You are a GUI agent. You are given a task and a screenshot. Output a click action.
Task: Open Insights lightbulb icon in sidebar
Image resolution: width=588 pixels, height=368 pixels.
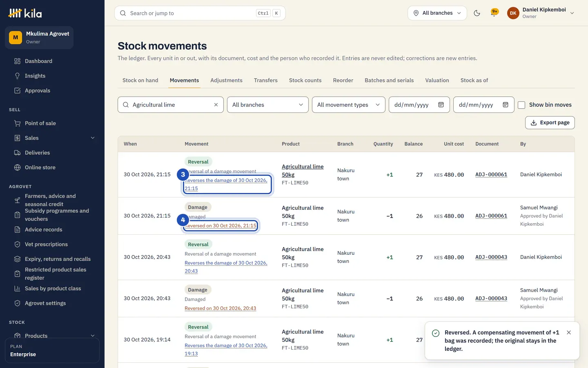click(17, 76)
